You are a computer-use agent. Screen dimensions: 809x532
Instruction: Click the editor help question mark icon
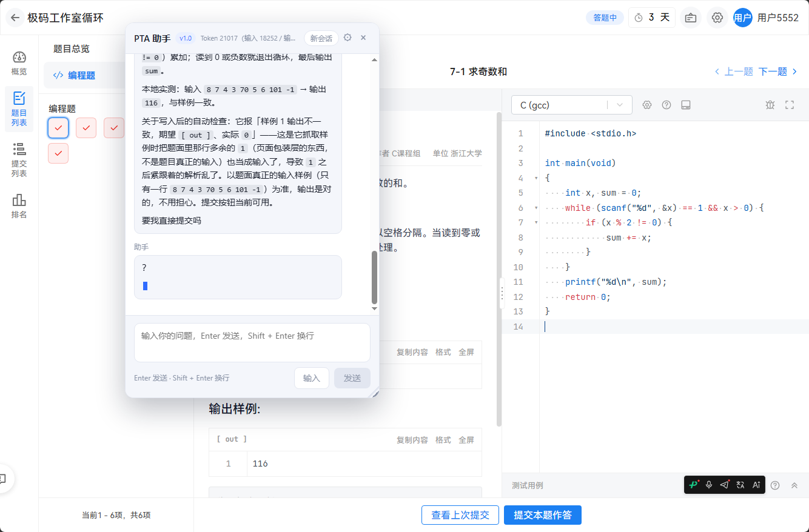(666, 105)
